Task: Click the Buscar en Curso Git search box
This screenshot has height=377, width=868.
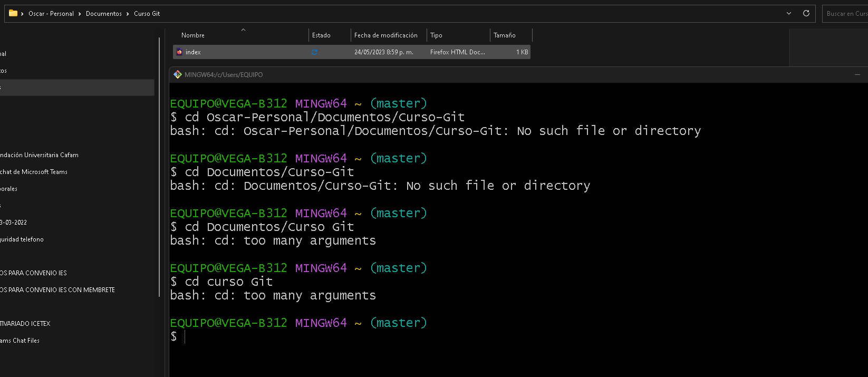Action: 846,14
